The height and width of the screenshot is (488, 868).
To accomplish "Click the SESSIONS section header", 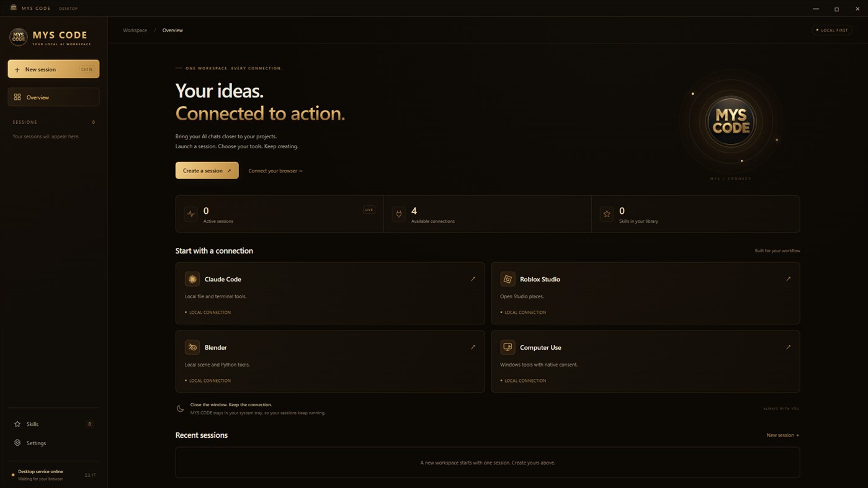I will click(25, 122).
